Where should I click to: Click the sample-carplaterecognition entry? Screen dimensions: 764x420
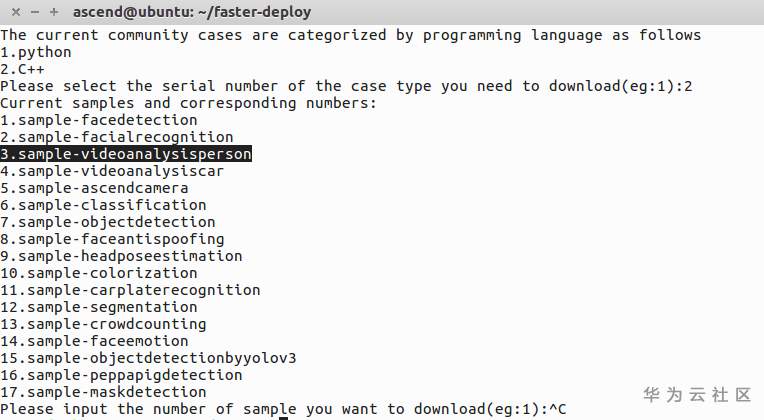(130, 290)
